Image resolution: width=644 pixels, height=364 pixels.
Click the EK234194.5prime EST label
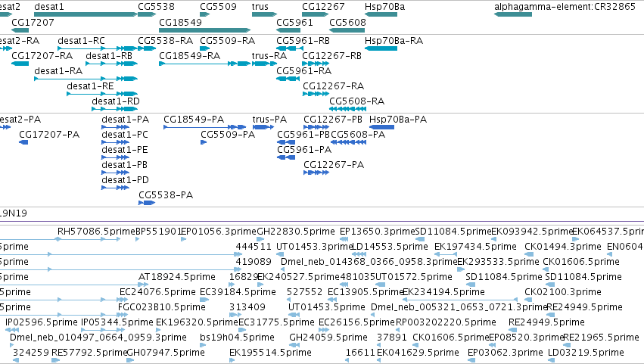pos(443,293)
